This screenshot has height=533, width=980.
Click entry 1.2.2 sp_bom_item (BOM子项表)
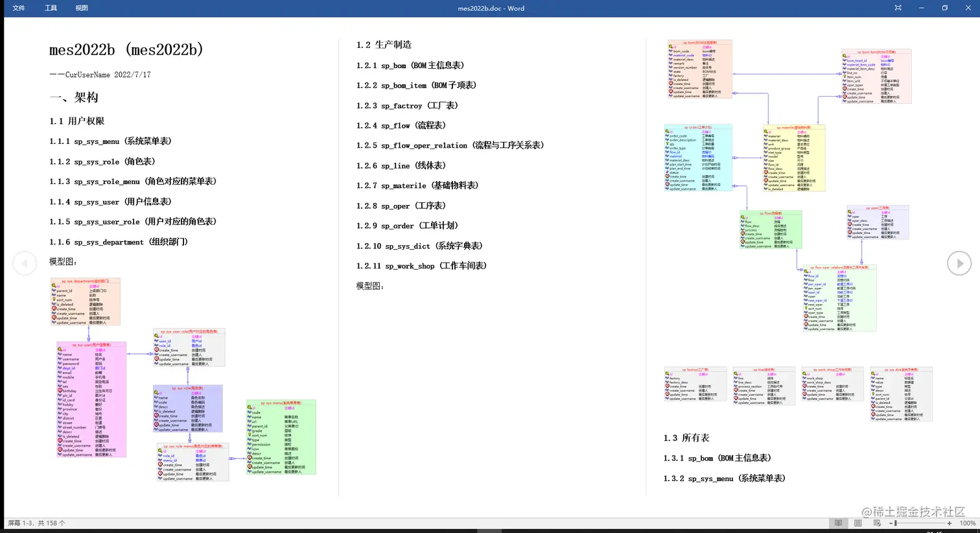tap(416, 86)
